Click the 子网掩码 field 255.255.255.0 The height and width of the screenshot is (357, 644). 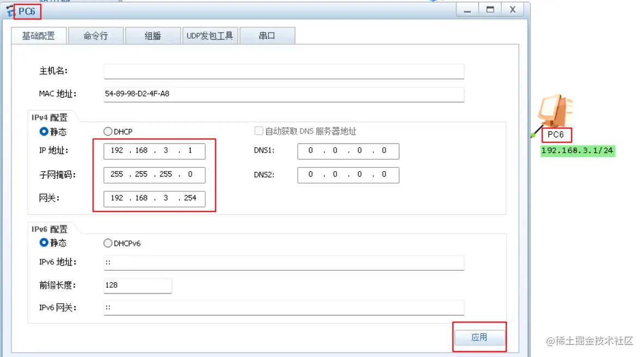pos(155,175)
